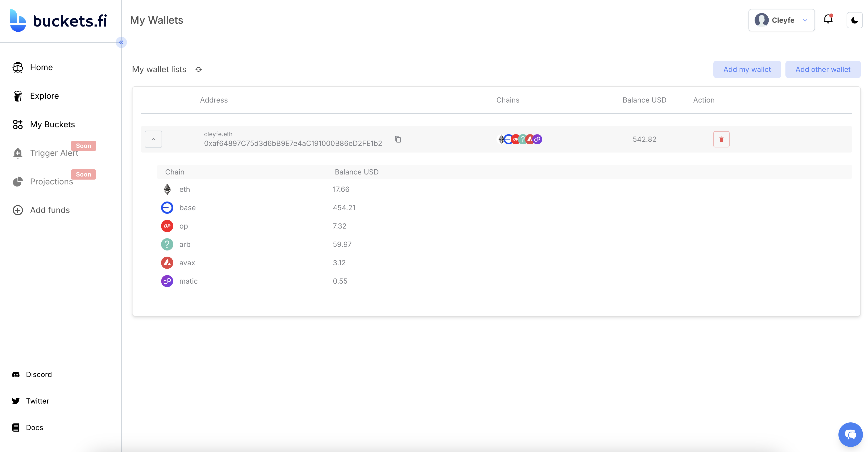Expand the Chains column header options
The width and height of the screenshot is (868, 452).
pos(507,100)
